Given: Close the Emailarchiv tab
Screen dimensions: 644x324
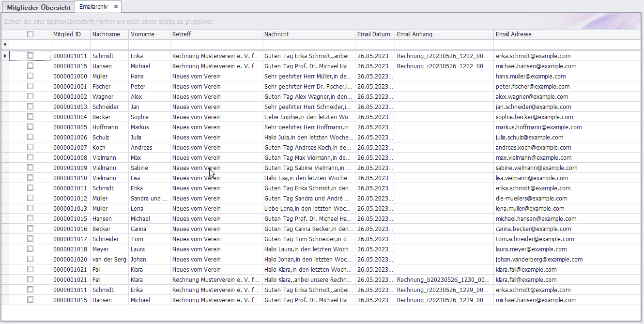Looking at the screenshot, I should (115, 7).
